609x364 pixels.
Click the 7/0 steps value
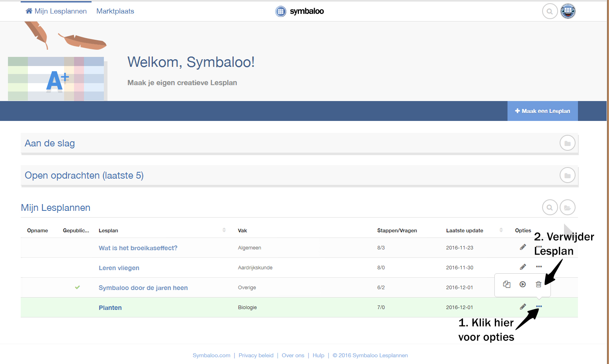[381, 307]
